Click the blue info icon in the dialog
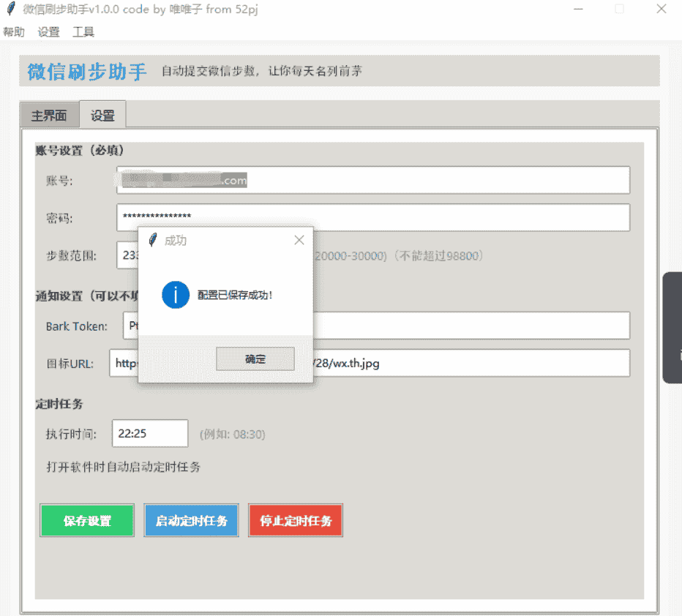Image resolution: width=682 pixels, height=616 pixels. pyautogui.click(x=175, y=296)
